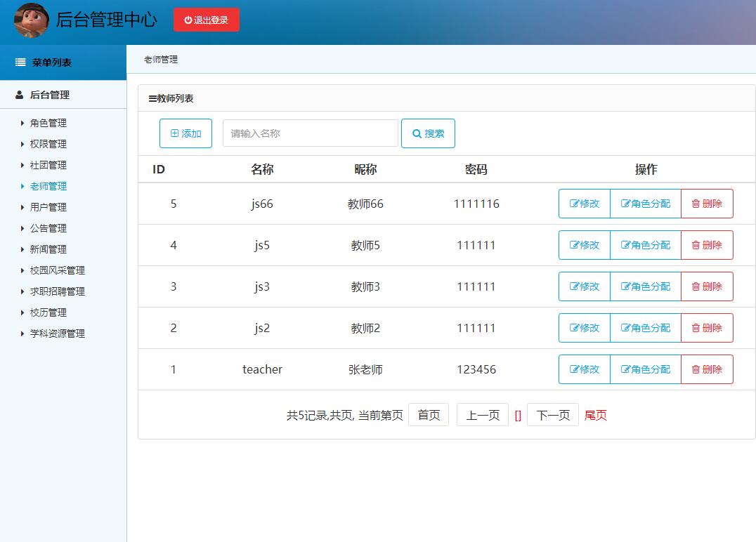Select the hamburger icon beside 菜单列表

(x=20, y=62)
